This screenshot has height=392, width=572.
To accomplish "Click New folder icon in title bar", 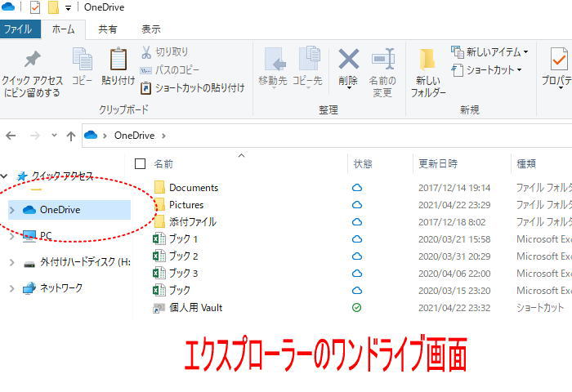I will point(53,7).
